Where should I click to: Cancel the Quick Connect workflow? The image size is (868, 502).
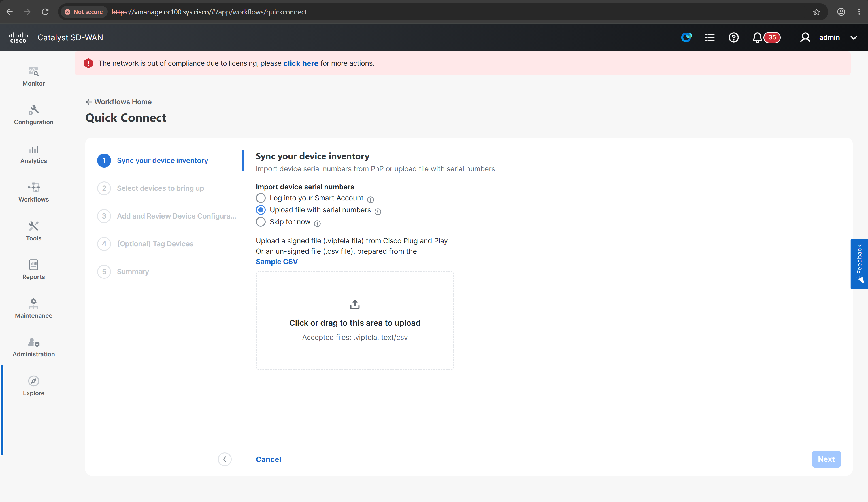click(268, 459)
